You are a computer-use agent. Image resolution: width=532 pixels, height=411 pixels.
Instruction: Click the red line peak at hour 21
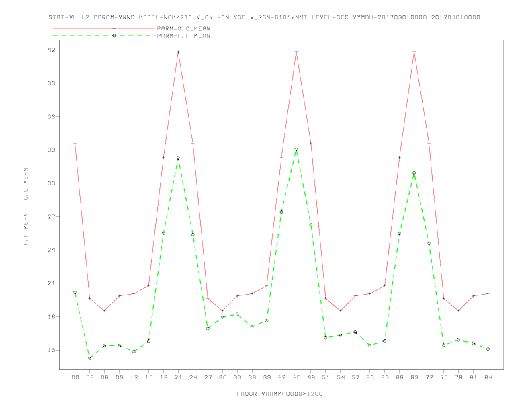click(x=178, y=52)
